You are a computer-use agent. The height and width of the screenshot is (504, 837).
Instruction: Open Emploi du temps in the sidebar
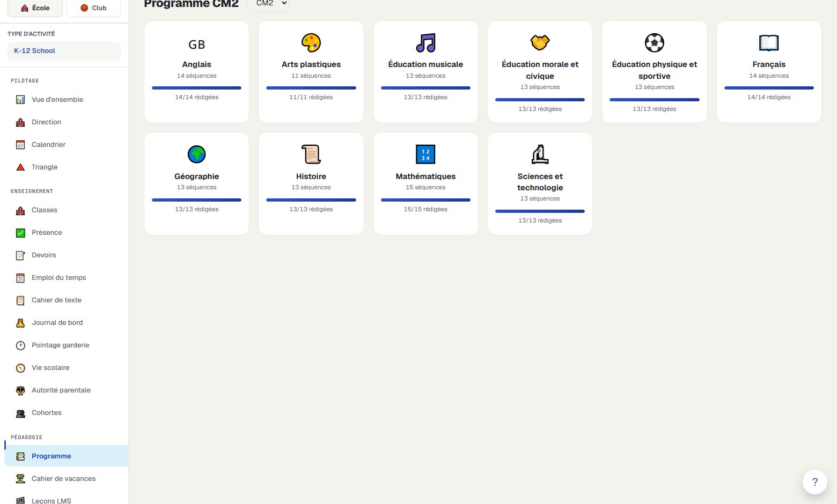click(x=67, y=278)
